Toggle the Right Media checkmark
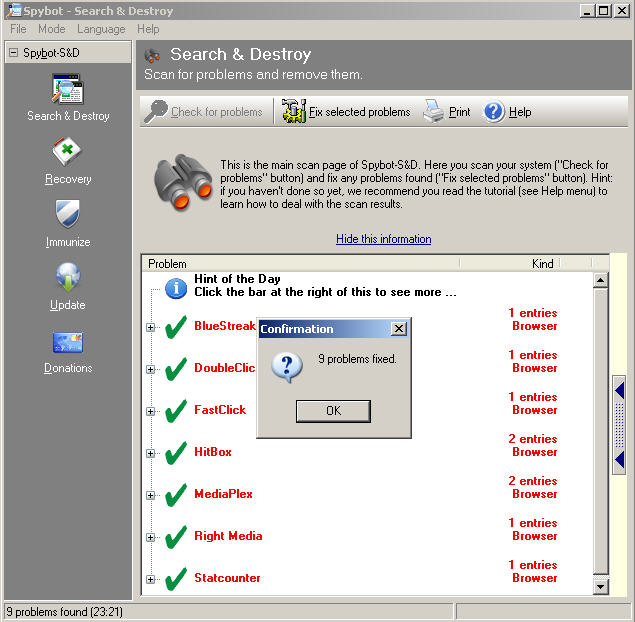 [176, 537]
